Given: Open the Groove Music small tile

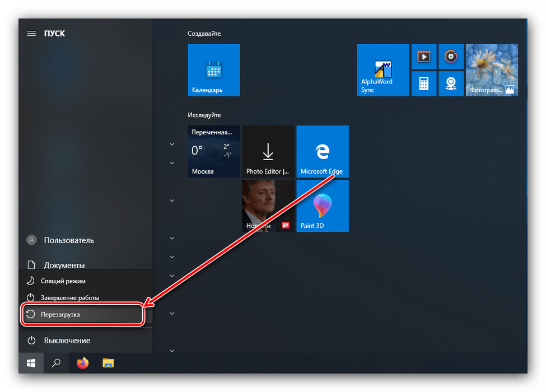Looking at the screenshot, I should [x=450, y=57].
